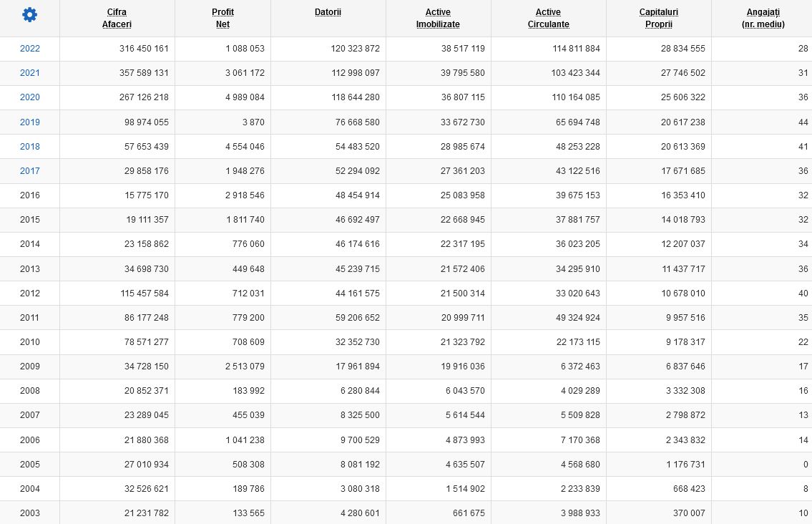Select the 2005 employee count of 0
This screenshot has height=524, width=812.
(x=806, y=465)
